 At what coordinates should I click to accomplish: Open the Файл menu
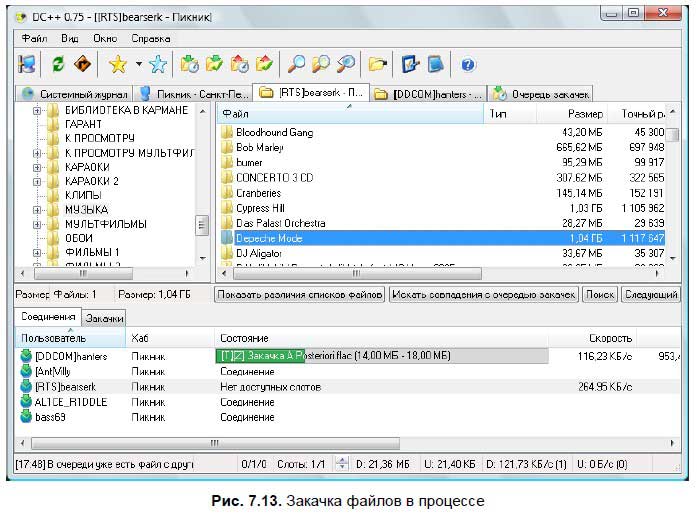click(33, 37)
